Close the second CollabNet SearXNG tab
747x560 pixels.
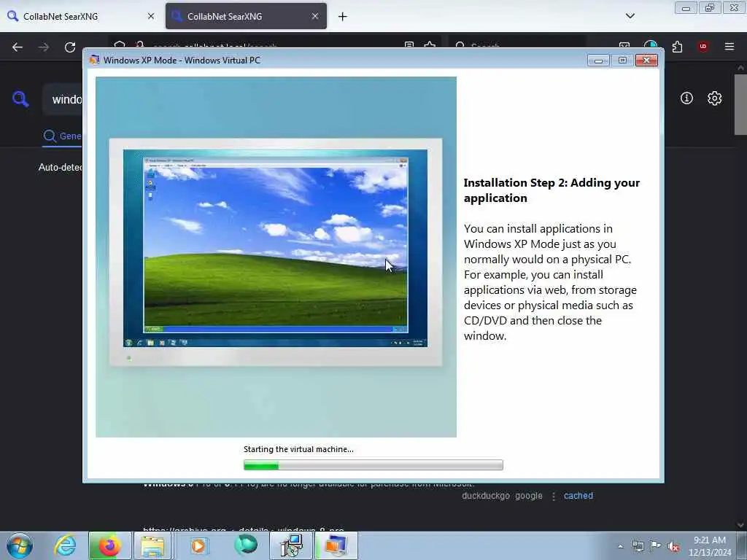click(315, 16)
